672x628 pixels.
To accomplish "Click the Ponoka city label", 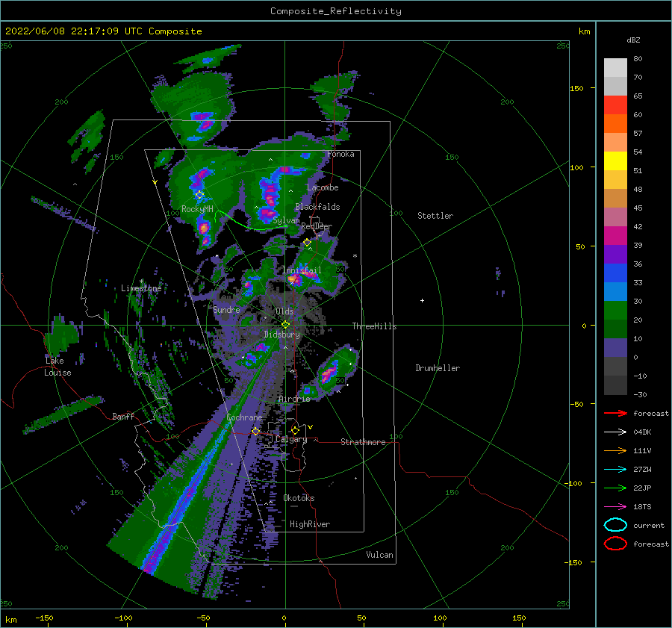I will pos(340,154).
